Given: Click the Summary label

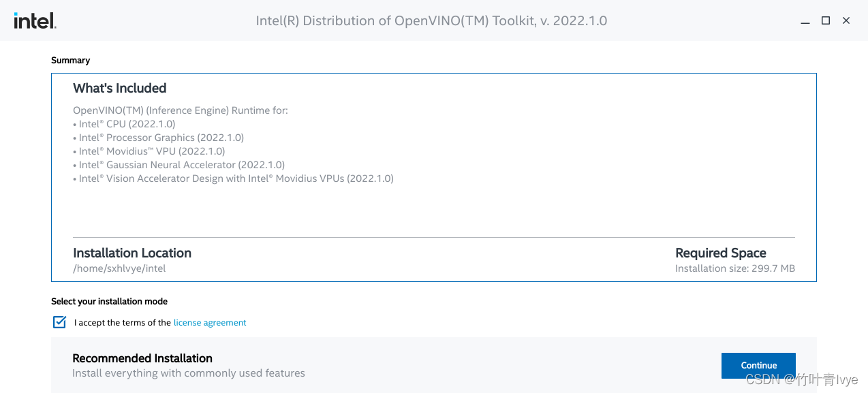Looking at the screenshot, I should 70,61.
